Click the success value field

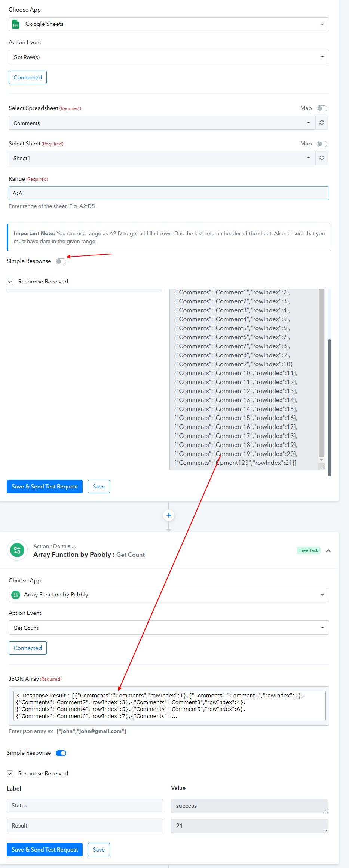[249, 806]
